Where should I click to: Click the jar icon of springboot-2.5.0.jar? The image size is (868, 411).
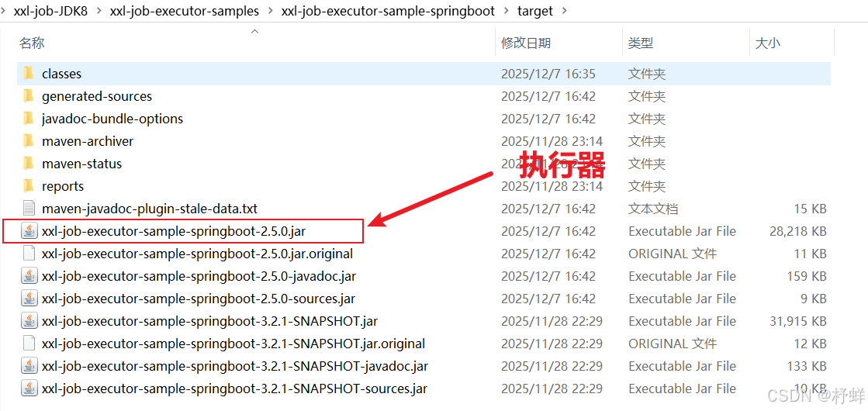29,231
